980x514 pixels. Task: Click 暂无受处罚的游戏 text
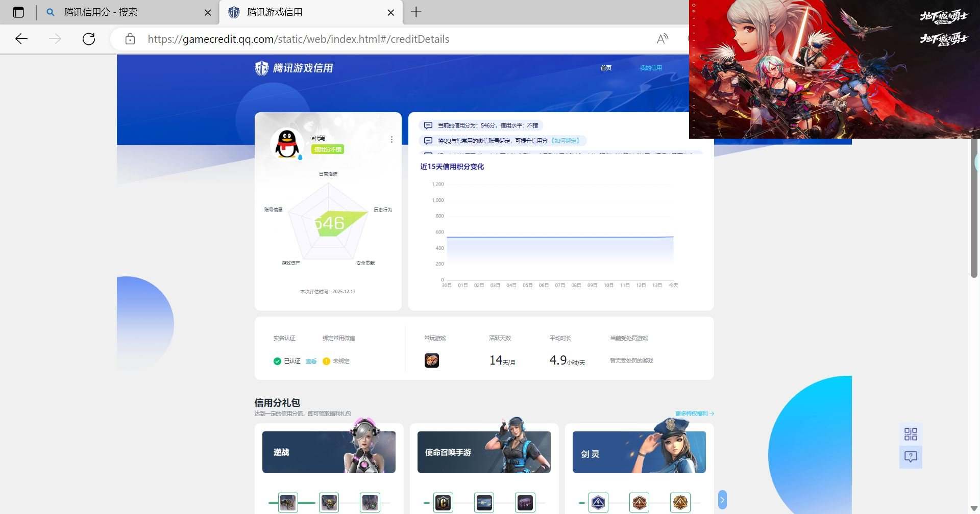click(x=631, y=361)
